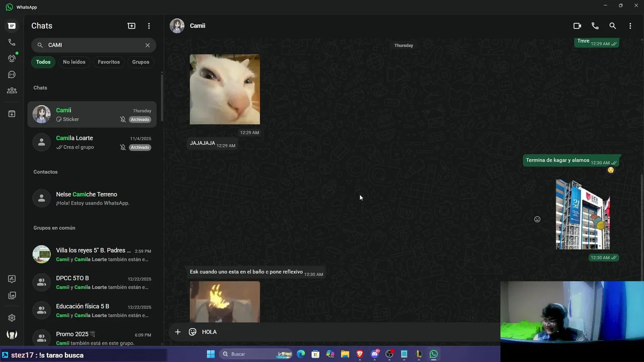The image size is (644, 362).
Task: Open Microsoft Store from the taskbar
Action: pyautogui.click(x=315, y=354)
